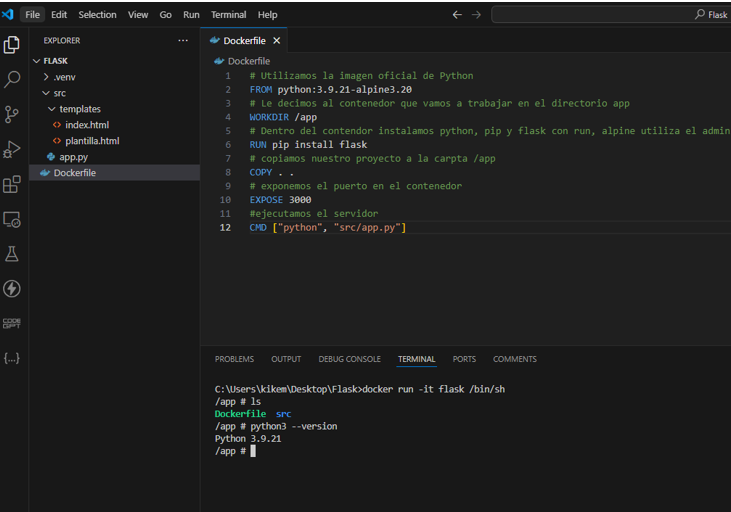Open the Code GPT sidebar icon
Image resolution: width=731 pixels, height=512 pixels.
click(12, 323)
